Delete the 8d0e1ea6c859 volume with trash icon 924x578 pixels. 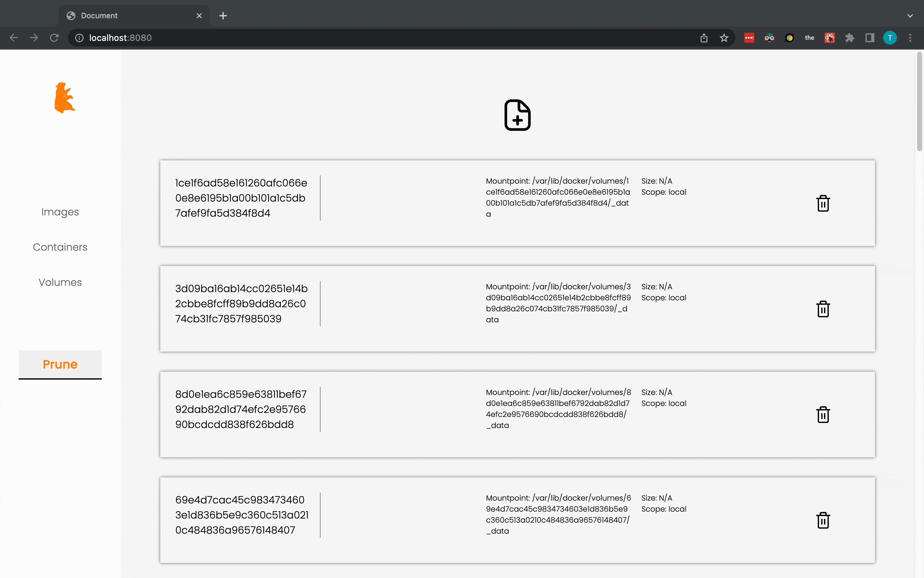823,415
